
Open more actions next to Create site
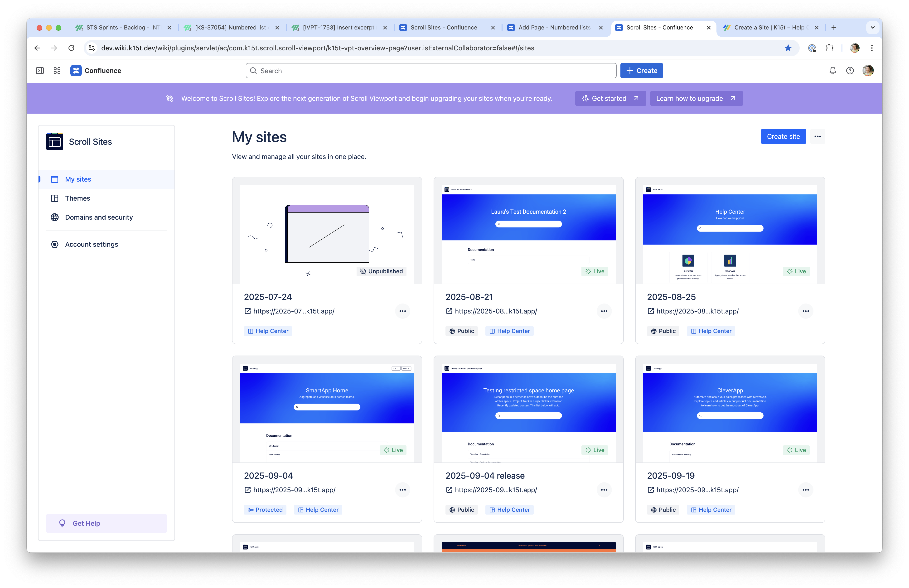(817, 137)
